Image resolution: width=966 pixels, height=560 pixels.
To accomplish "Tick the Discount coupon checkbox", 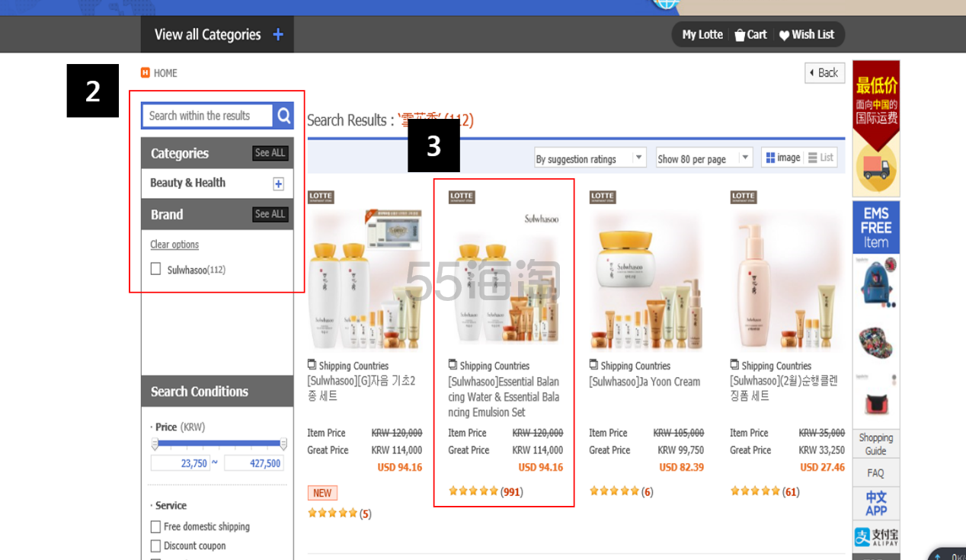I will coord(156,546).
